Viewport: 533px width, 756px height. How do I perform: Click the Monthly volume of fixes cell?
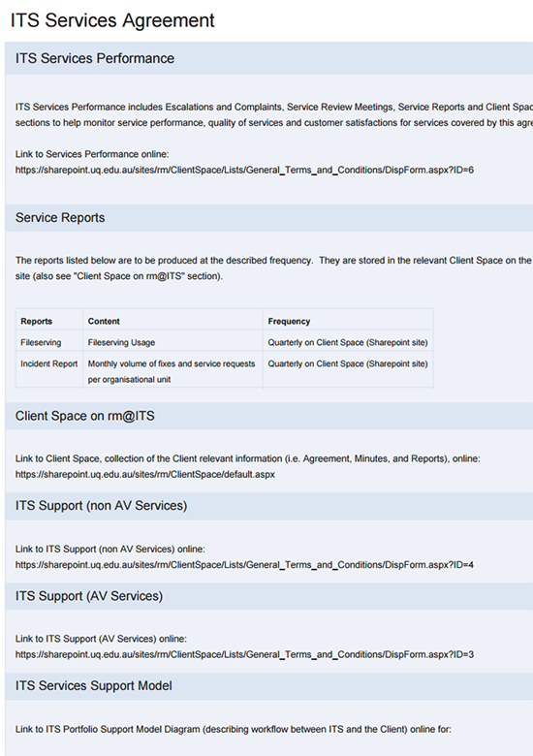pos(173,371)
